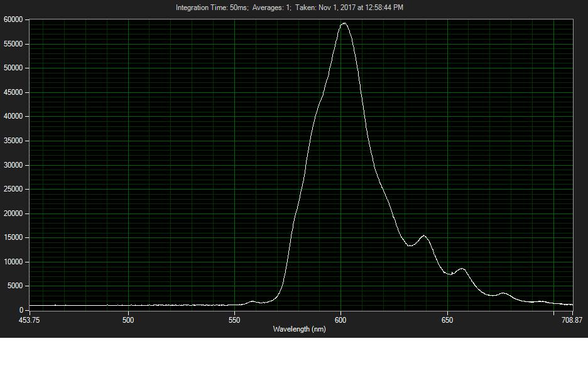Click the 550 wavelength axis label
This screenshot has height=378, width=588.
point(234,320)
